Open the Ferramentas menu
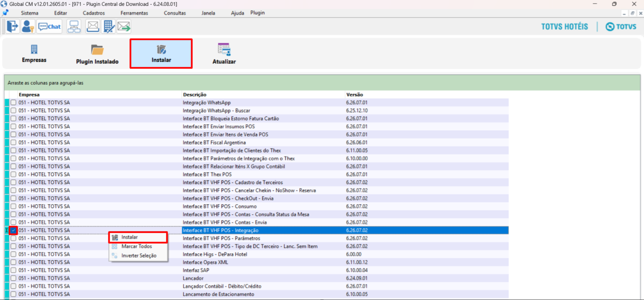Screen dimensions: 644x300 pos(134,13)
